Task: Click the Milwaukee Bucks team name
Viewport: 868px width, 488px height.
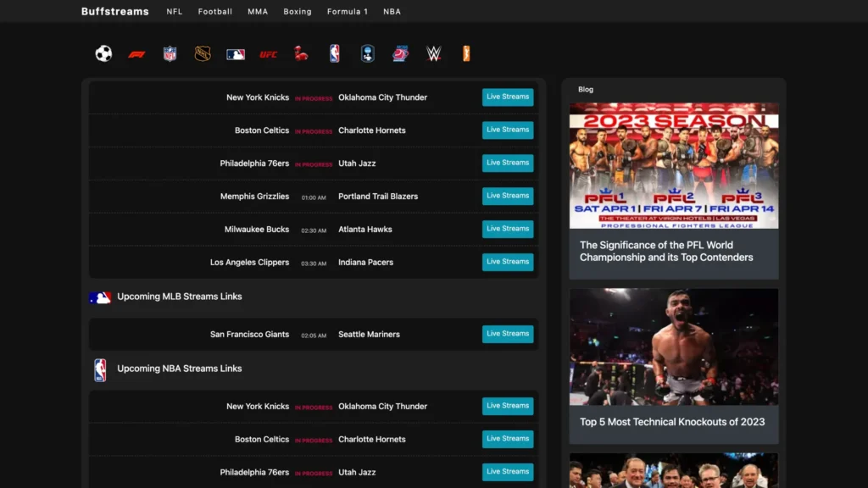Action: (257, 229)
